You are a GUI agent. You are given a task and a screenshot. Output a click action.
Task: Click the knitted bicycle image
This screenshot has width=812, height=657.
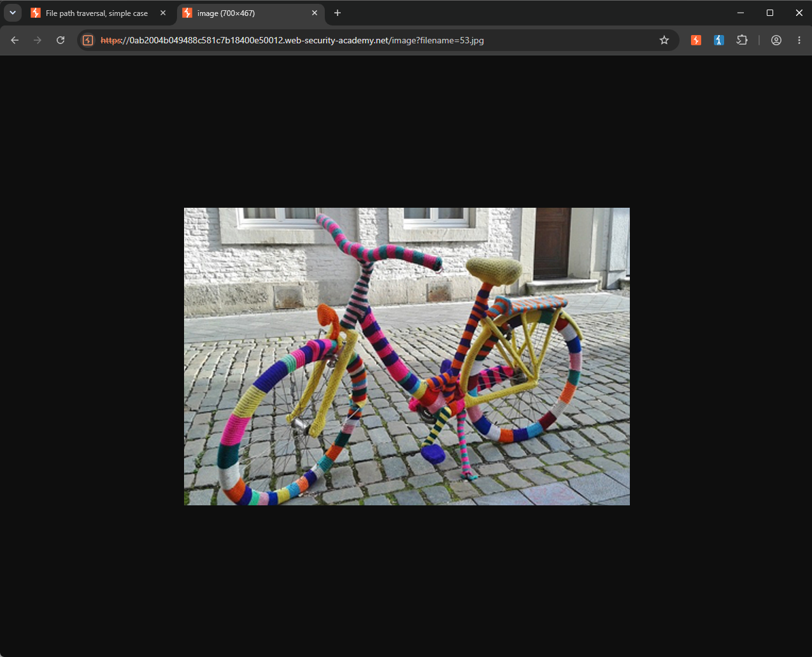point(407,356)
